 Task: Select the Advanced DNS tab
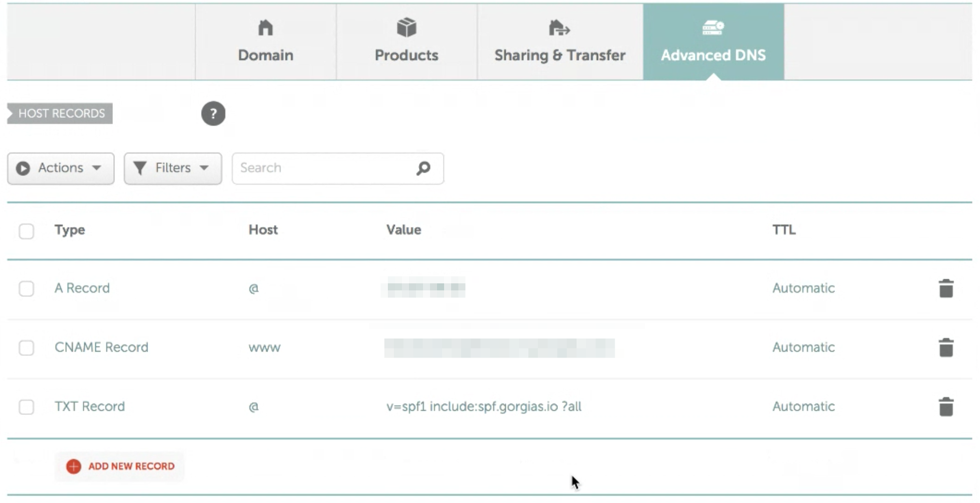coord(713,42)
